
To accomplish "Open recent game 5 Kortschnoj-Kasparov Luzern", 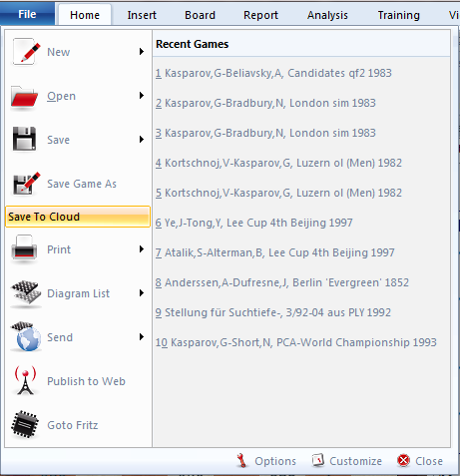I will (278, 193).
